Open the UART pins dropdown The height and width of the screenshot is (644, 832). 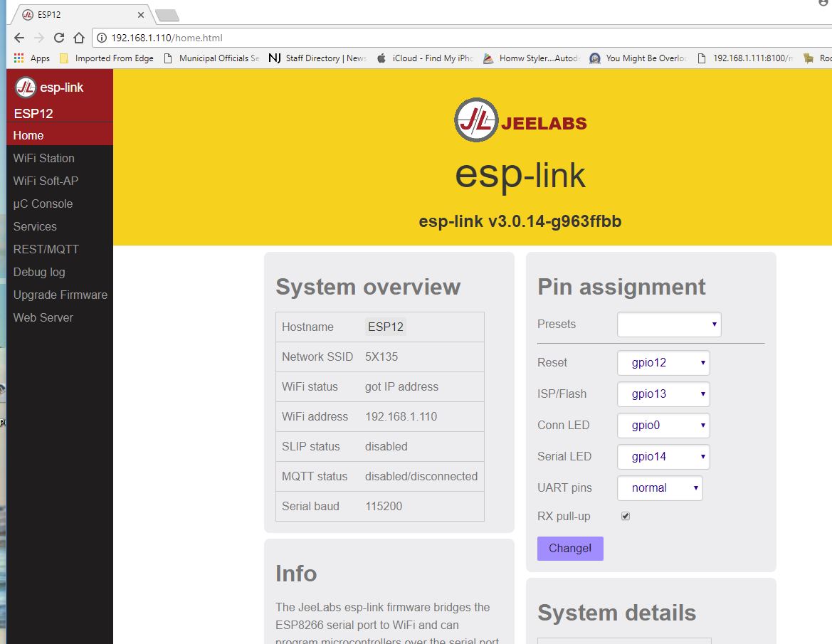(659, 488)
